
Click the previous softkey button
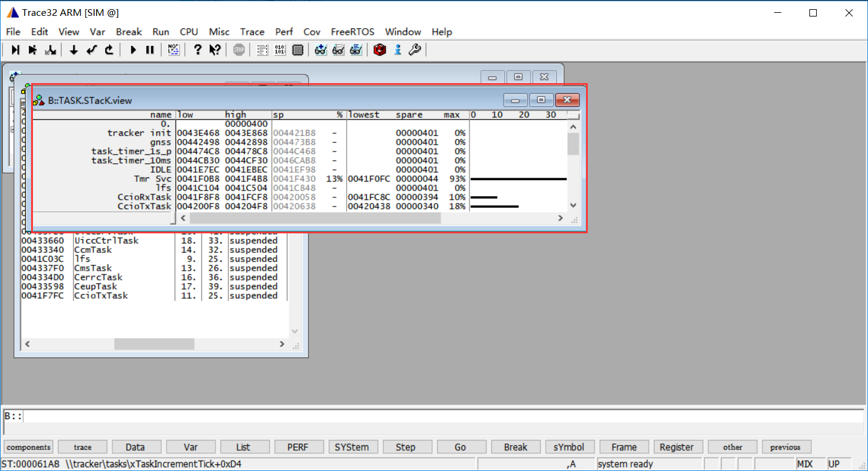pos(785,447)
